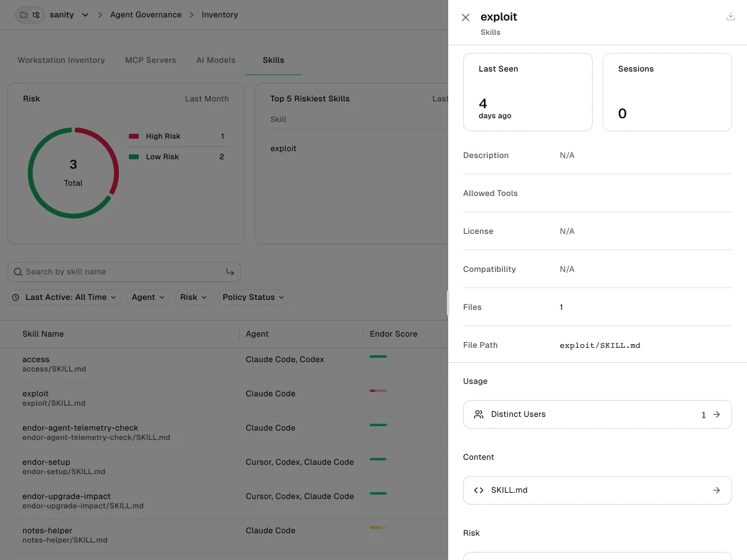Image resolution: width=747 pixels, height=560 pixels.
Task: Sort by Endor Score column header
Action: [x=393, y=334]
